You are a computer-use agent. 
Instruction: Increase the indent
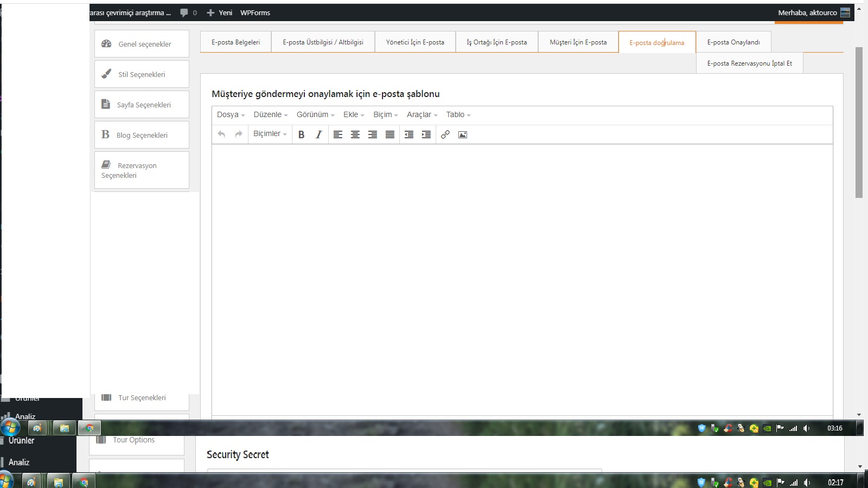[426, 134]
